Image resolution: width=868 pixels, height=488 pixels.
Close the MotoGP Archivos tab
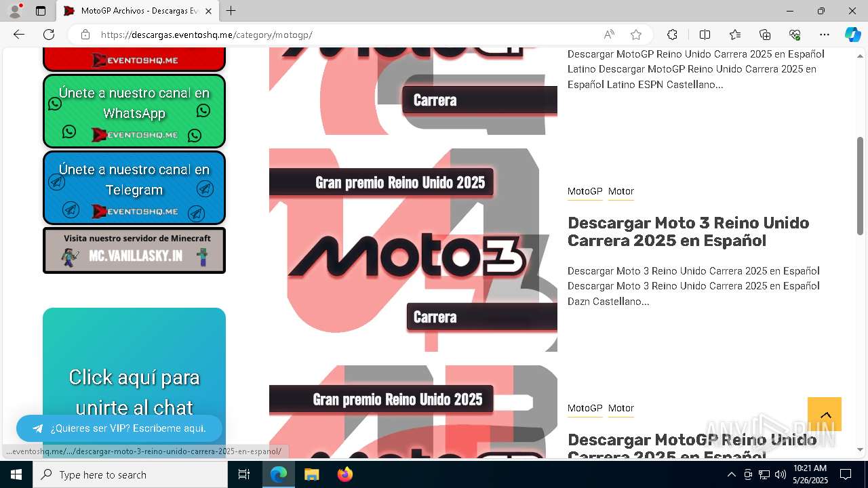click(208, 11)
